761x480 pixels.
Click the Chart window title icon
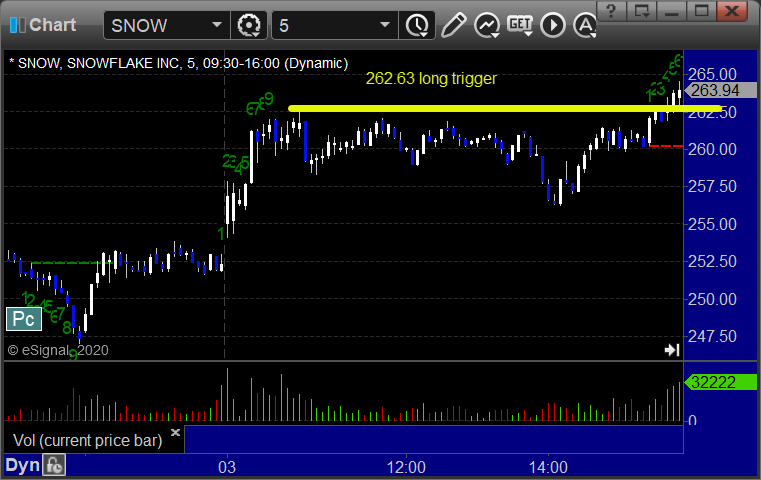tap(18, 25)
